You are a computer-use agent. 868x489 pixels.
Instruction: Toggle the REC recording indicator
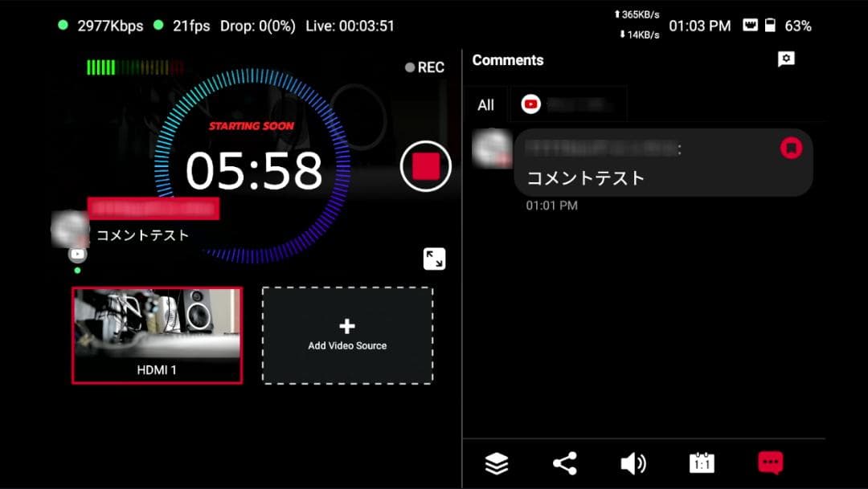pos(425,67)
